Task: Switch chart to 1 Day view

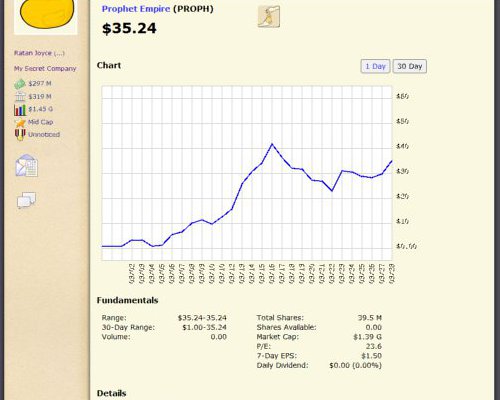Action: coord(375,66)
